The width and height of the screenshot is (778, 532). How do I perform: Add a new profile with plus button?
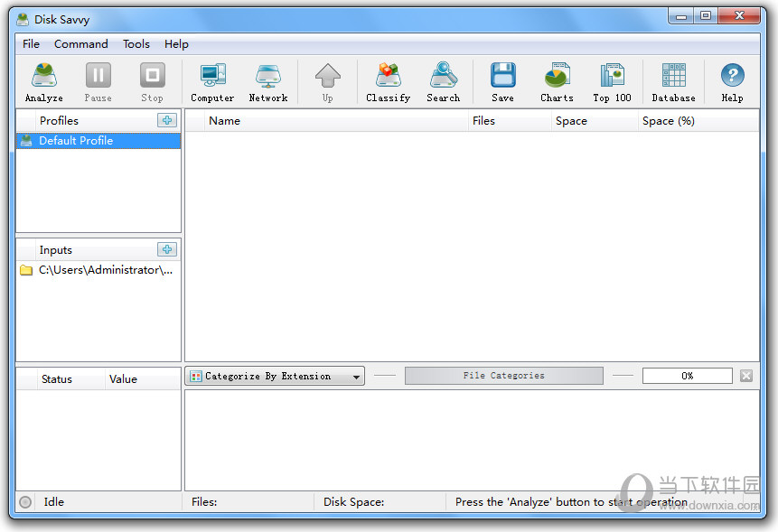coord(167,120)
